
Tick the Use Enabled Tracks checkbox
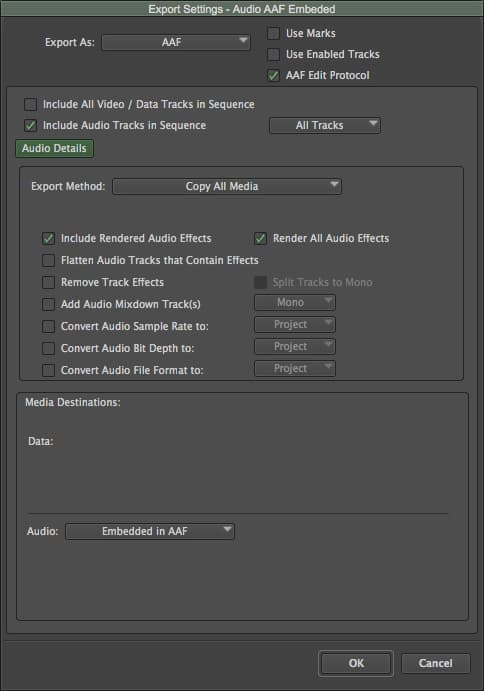click(273, 55)
